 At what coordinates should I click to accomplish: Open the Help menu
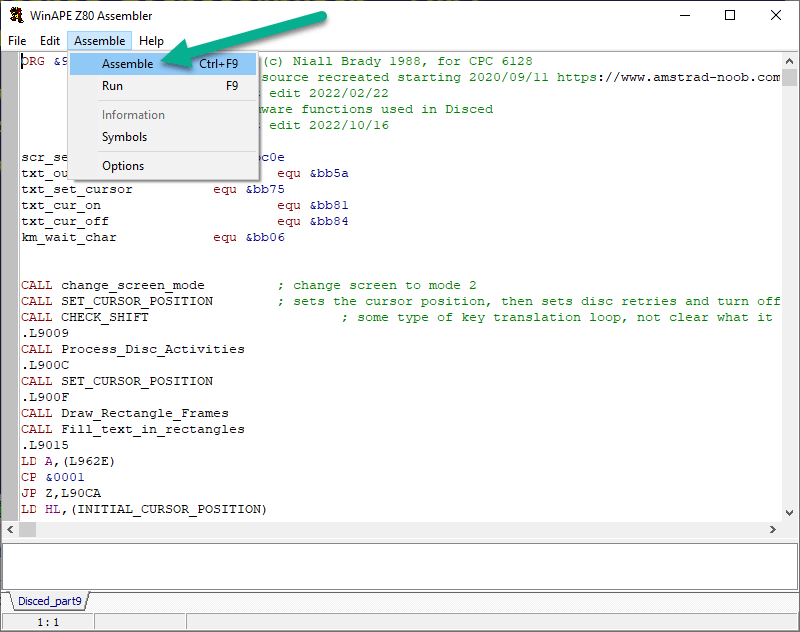pos(151,41)
